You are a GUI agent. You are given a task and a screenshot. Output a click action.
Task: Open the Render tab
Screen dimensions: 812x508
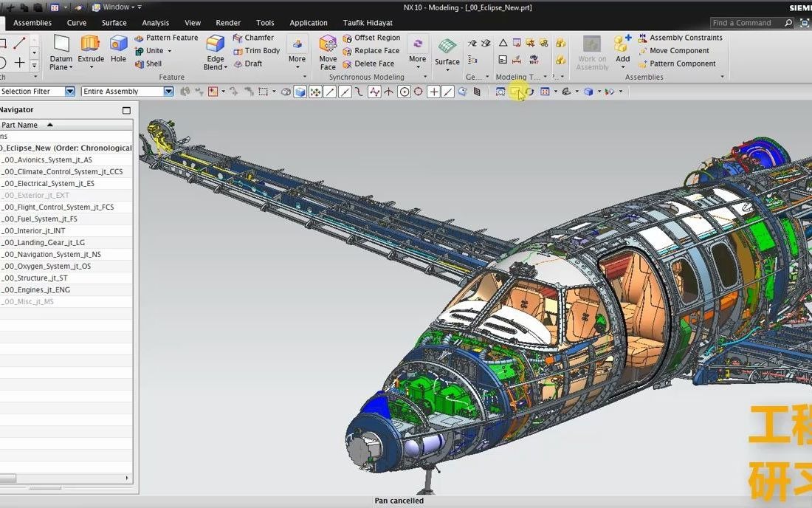(x=228, y=23)
